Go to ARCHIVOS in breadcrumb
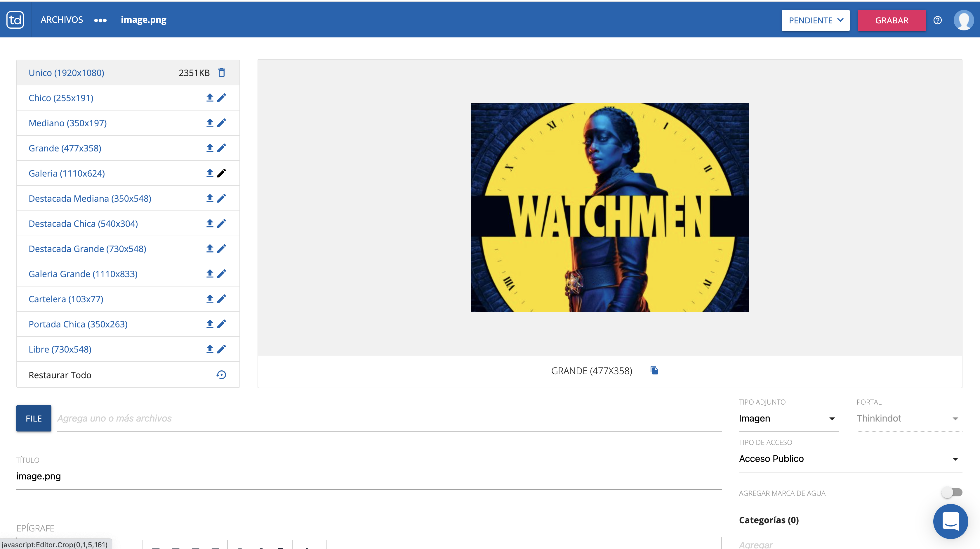Image resolution: width=980 pixels, height=549 pixels. (x=62, y=20)
